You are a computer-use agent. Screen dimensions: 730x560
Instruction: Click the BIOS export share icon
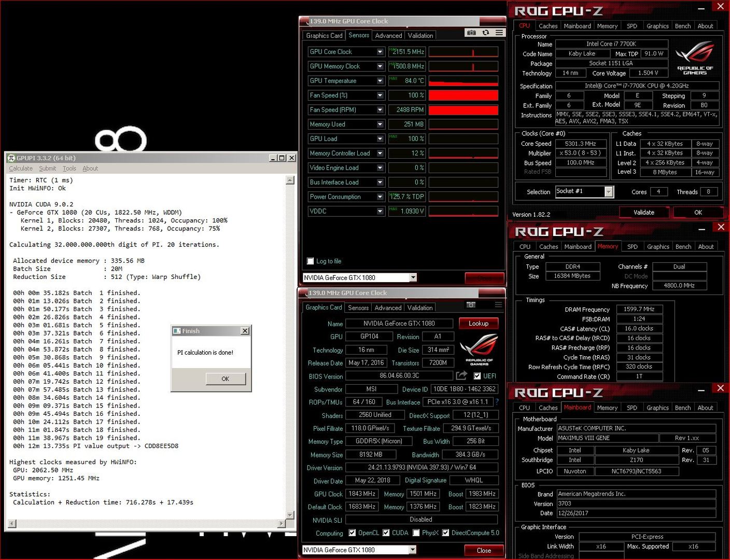pyautogui.click(x=461, y=375)
